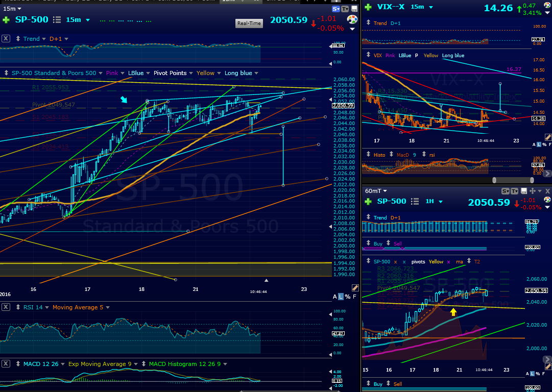Open drawing ruler tool in the VIX--X chart
Screen dimensions: 552x392
pos(548,137)
